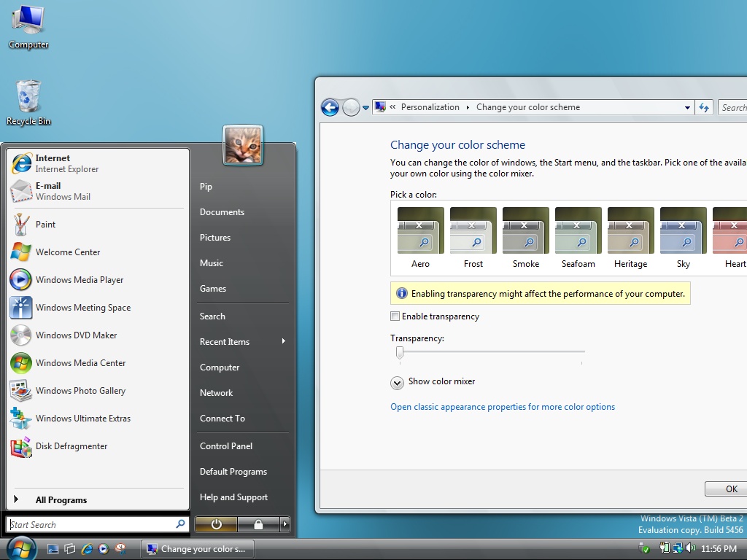Click the volume speaker tray icon

690,548
